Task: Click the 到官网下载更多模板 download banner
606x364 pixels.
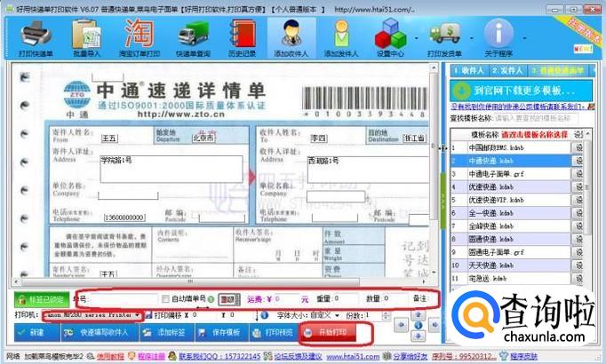Action: click(521, 91)
